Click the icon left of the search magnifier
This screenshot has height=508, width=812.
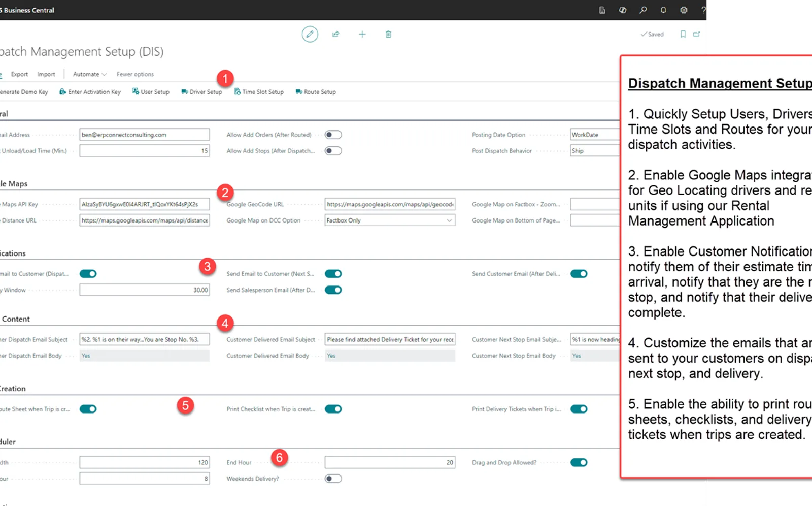tap(623, 10)
